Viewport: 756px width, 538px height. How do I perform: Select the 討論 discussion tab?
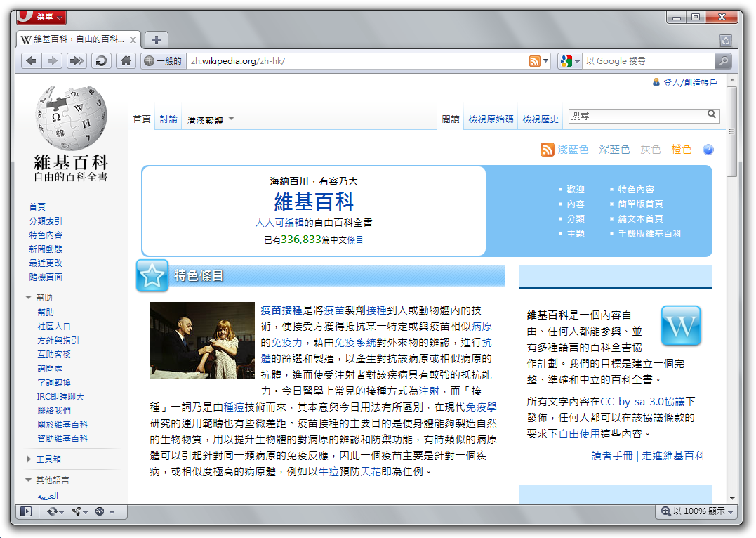[168, 119]
